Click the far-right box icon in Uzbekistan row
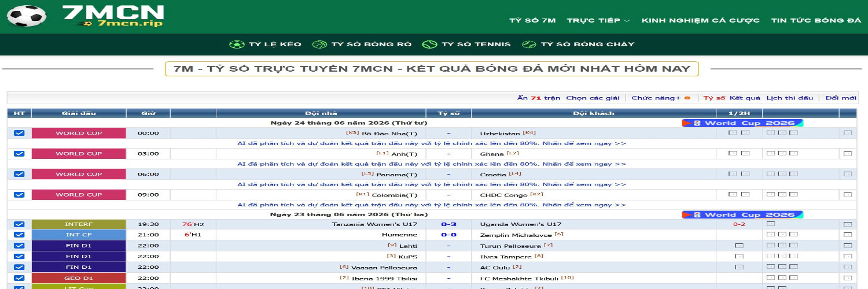Viewport: 868px width, 289px height. point(848,134)
